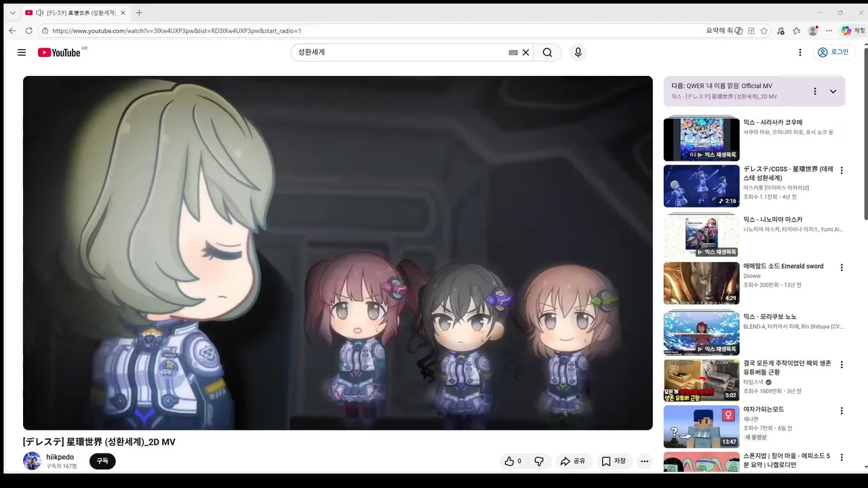
Task: Open options for 해외 생존 유튜버들 근황 video
Action: coord(842,365)
